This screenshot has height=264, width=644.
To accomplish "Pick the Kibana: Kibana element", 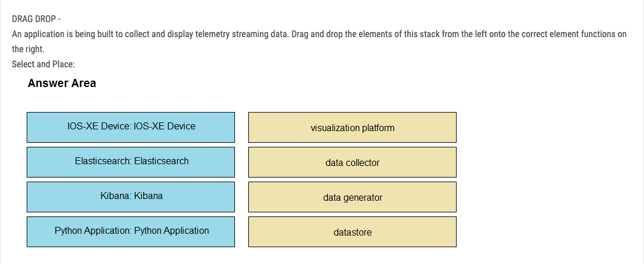I will coord(131,197).
